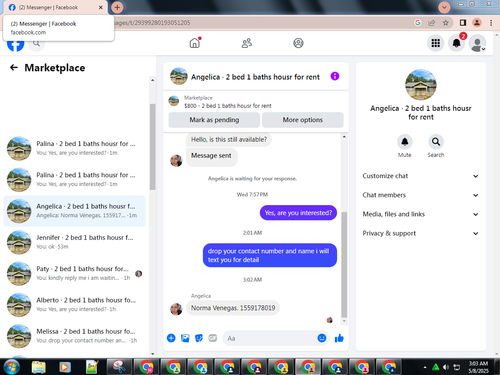Image resolution: width=500 pixels, height=375 pixels.
Task: Close the Messenger browser tab
Action: coord(101,7)
